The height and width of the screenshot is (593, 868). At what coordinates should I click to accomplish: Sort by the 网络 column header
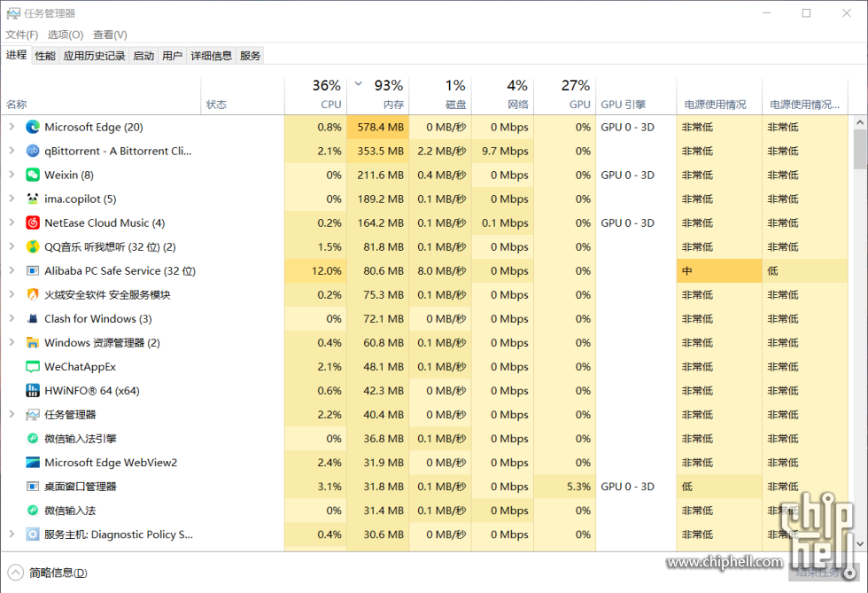pyautogui.click(x=503, y=97)
